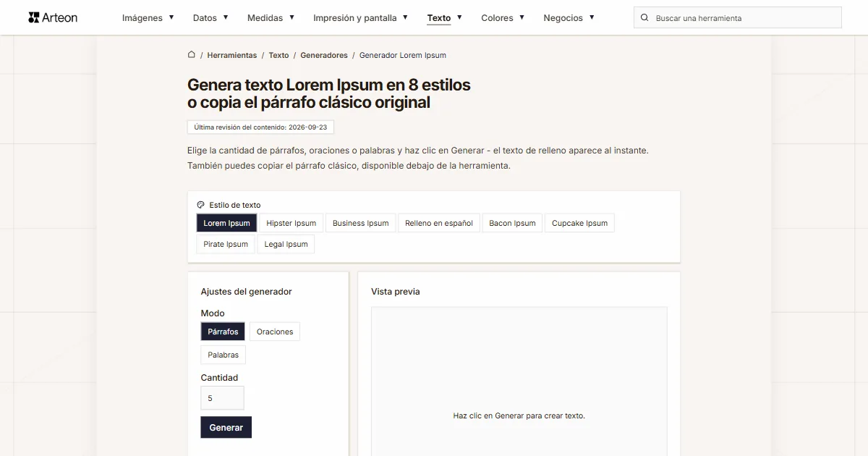Image resolution: width=868 pixels, height=456 pixels.
Task: Select the Hipster Ipsum style
Action: pos(292,223)
